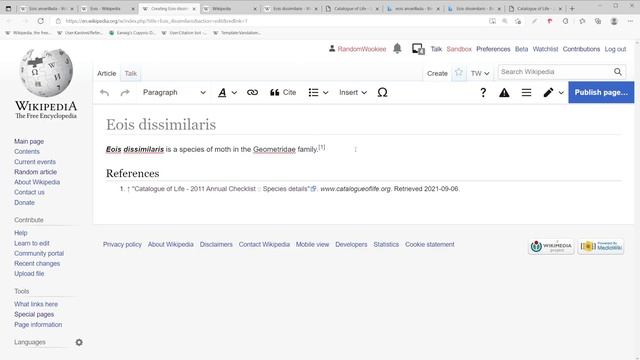Open the notices tray icon beside bell
This screenshot has width=640, height=360.
pyautogui.click(x=418, y=49)
